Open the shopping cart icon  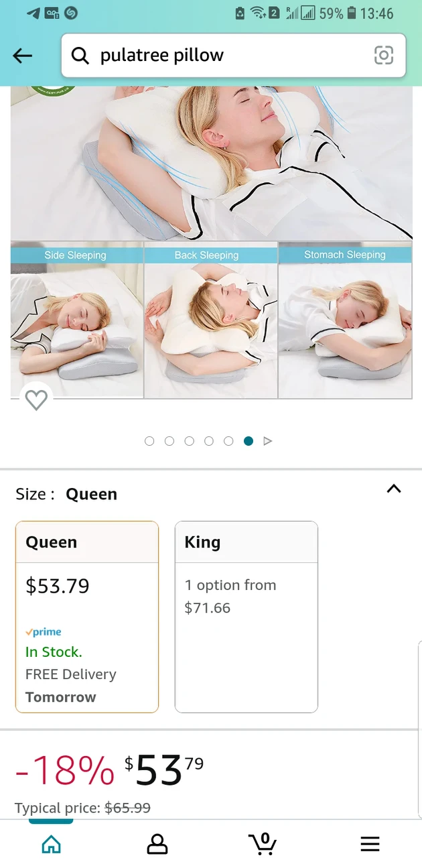tap(262, 843)
